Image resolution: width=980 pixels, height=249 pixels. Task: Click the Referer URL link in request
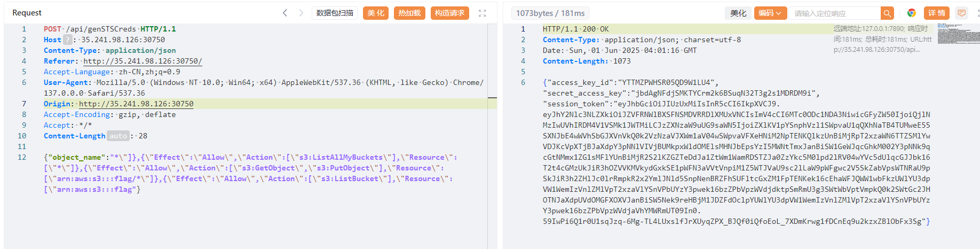point(143,61)
